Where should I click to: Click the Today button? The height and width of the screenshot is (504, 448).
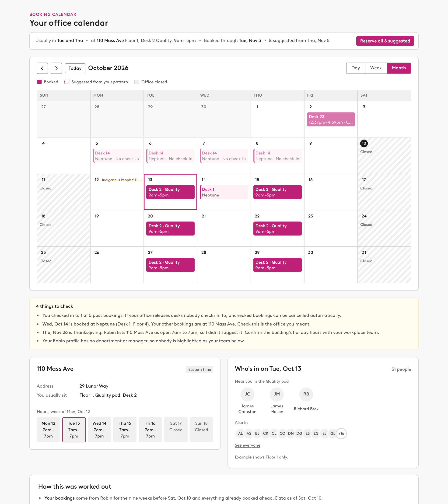point(75,68)
